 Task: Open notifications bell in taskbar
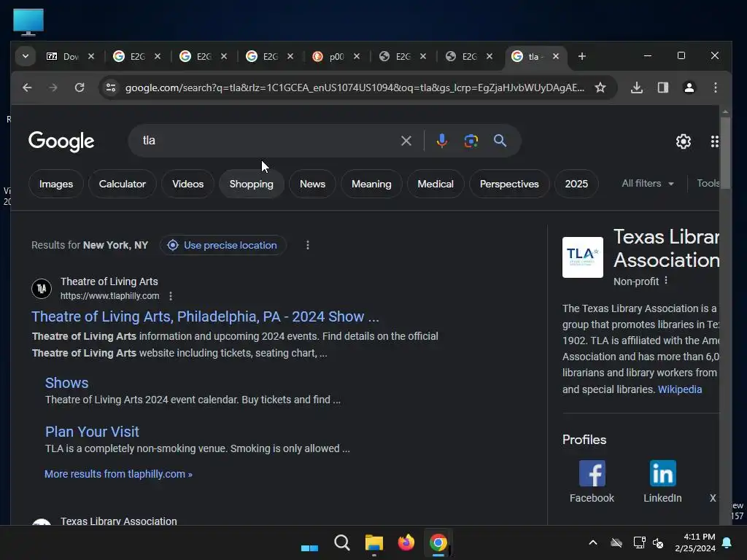tap(727, 542)
